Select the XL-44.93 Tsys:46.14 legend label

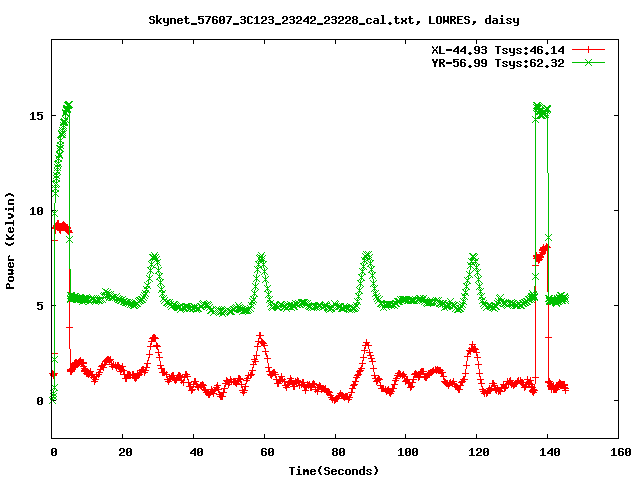tap(498, 50)
